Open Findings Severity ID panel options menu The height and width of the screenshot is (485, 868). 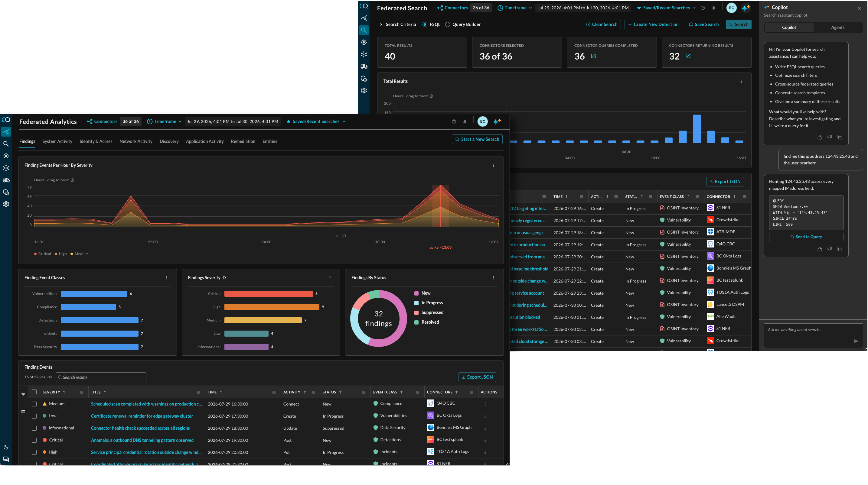330,278
